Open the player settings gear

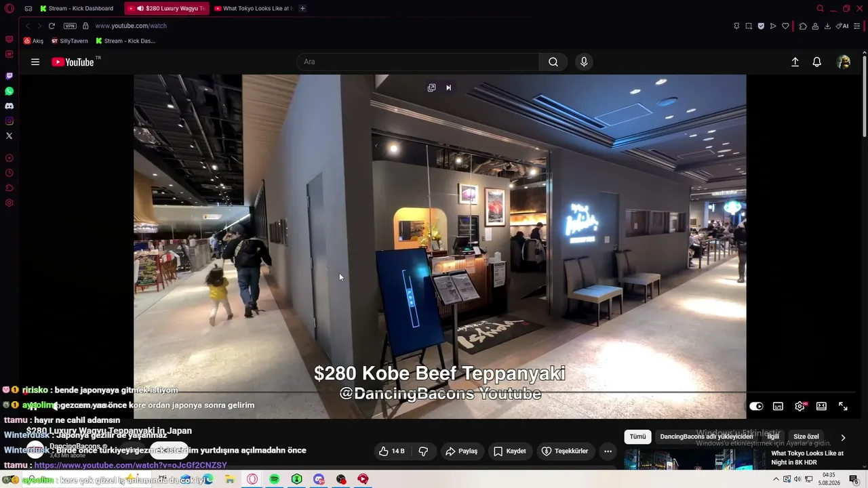(x=800, y=406)
